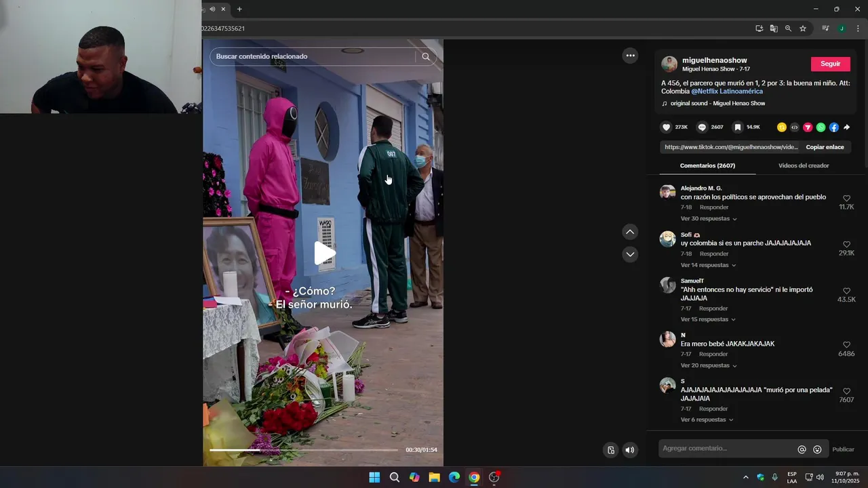Switch to 'Videos del creador' tab
The height and width of the screenshot is (488, 868).
coord(804,165)
